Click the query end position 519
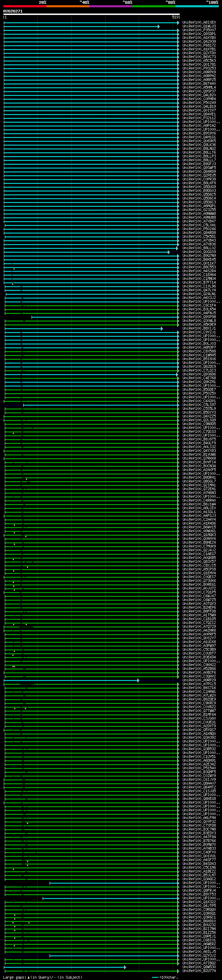Screen dimensions: 222x980 coord(175,17)
